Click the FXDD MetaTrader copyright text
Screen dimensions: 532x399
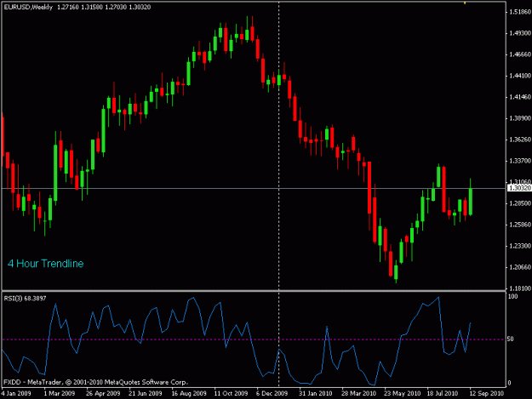[95, 382]
